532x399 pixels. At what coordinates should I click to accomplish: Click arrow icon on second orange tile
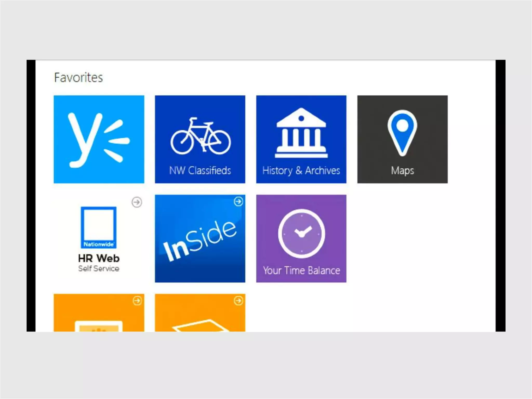[x=238, y=301]
